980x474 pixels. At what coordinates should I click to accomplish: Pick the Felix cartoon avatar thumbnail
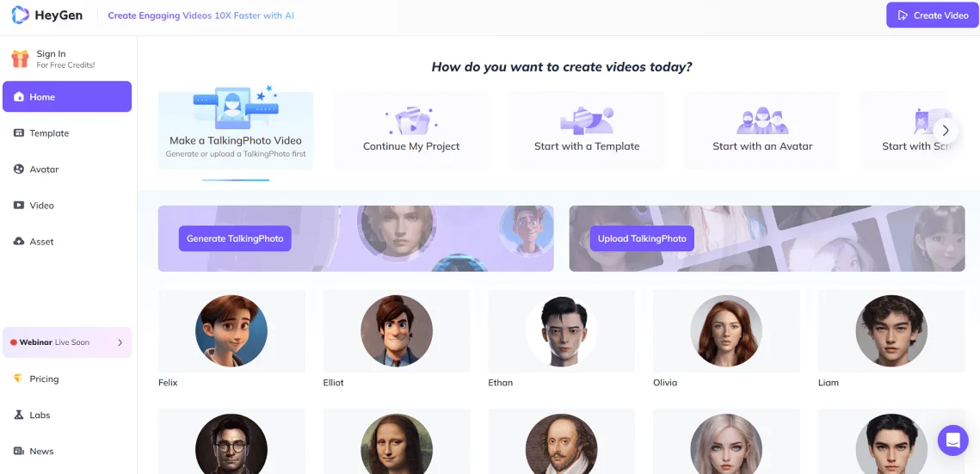pos(231,331)
